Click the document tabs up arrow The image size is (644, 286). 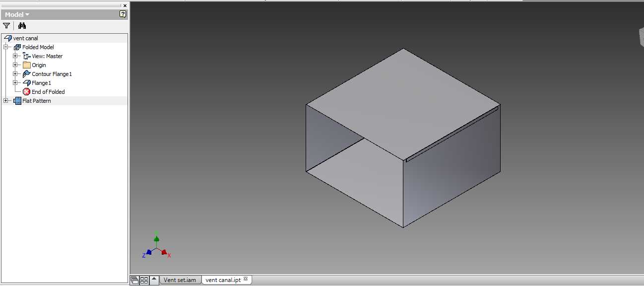click(154, 280)
